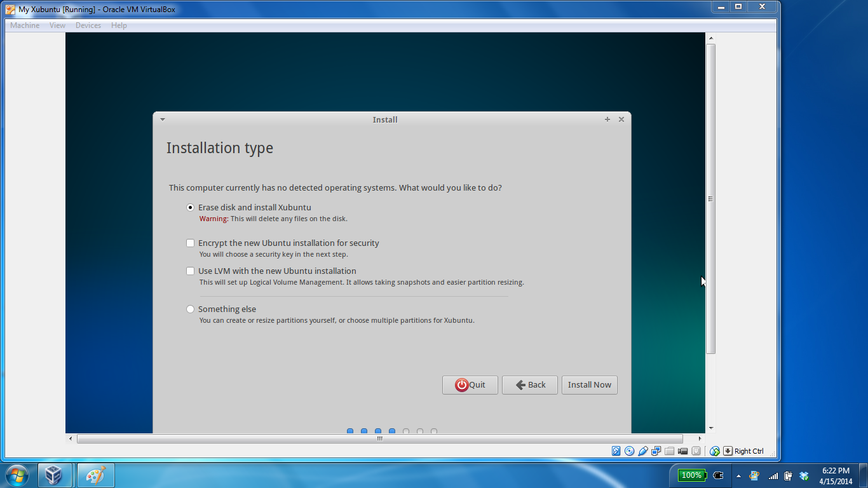Viewport: 868px width, 488px height.
Task: Click the "Installation type" heading
Action: tap(220, 148)
